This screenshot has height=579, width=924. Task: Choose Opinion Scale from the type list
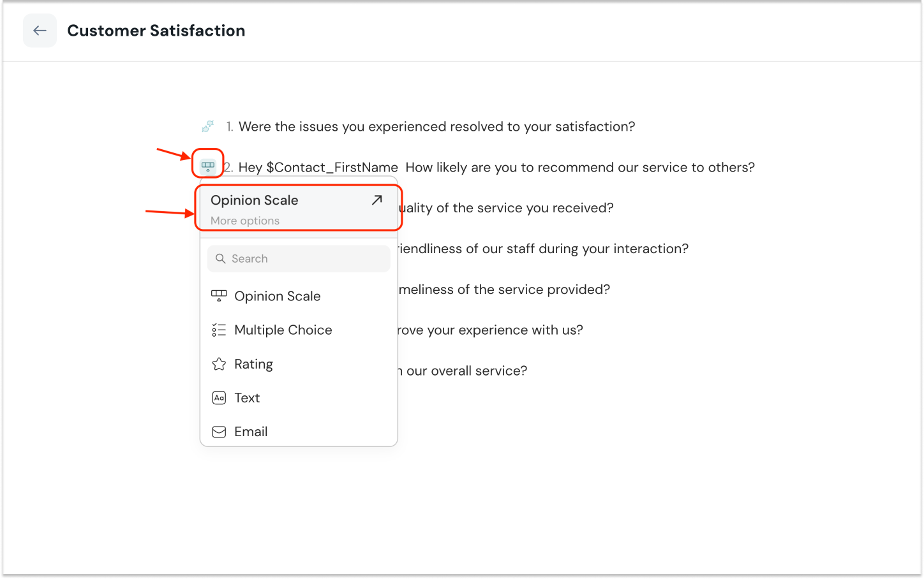pos(277,297)
